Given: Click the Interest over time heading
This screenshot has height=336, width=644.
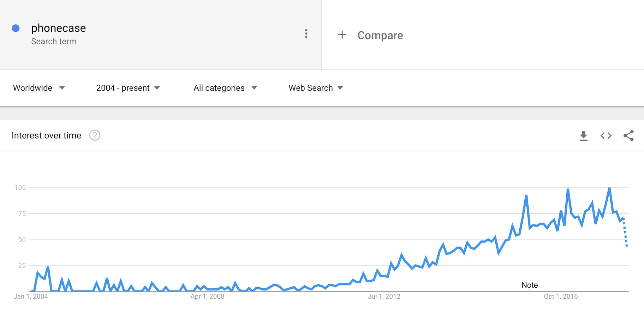Looking at the screenshot, I should [46, 135].
